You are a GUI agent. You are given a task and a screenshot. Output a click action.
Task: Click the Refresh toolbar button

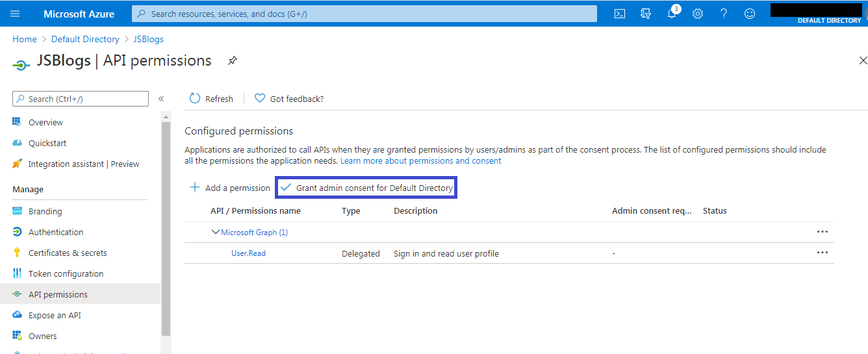211,99
